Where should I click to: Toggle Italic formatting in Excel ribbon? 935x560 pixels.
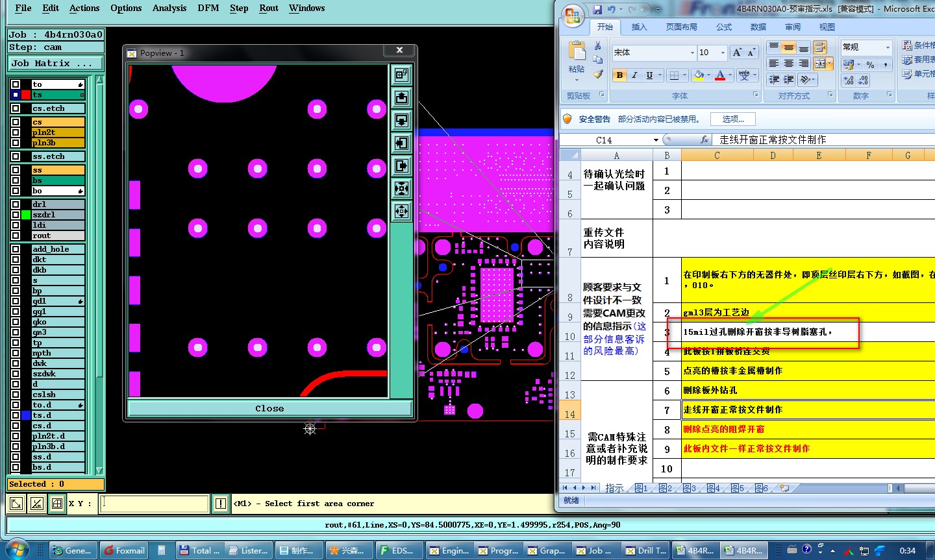(634, 75)
